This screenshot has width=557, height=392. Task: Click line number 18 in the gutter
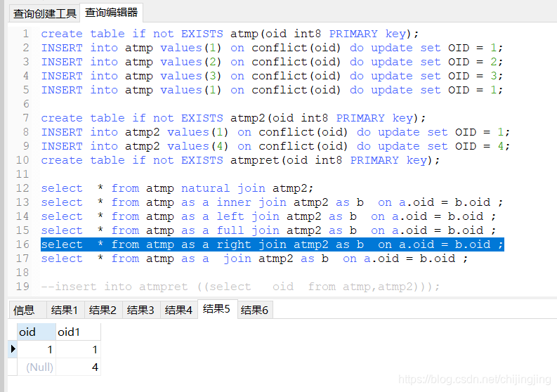[22, 273]
